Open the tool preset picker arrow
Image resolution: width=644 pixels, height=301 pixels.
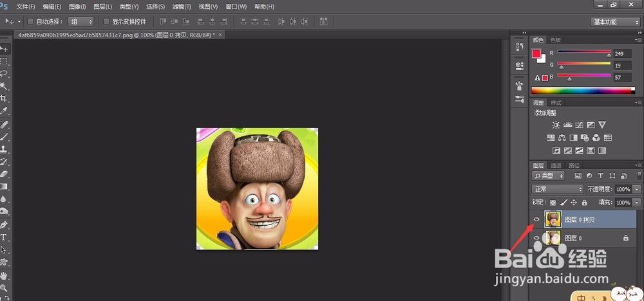pos(19,21)
